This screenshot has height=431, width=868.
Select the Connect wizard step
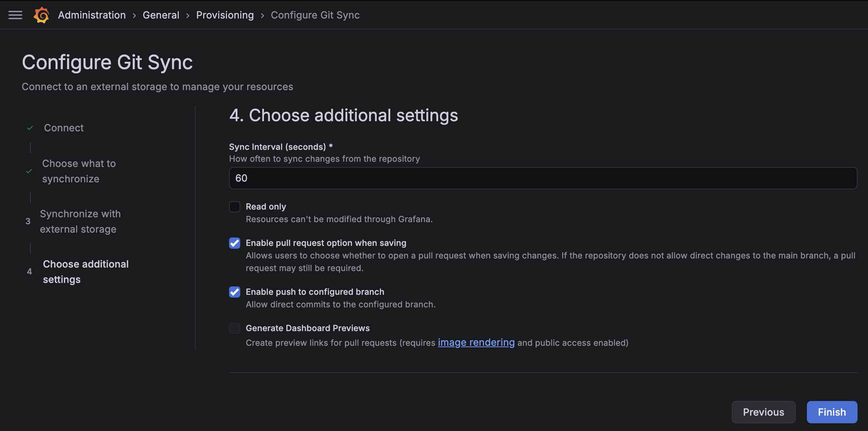(64, 128)
